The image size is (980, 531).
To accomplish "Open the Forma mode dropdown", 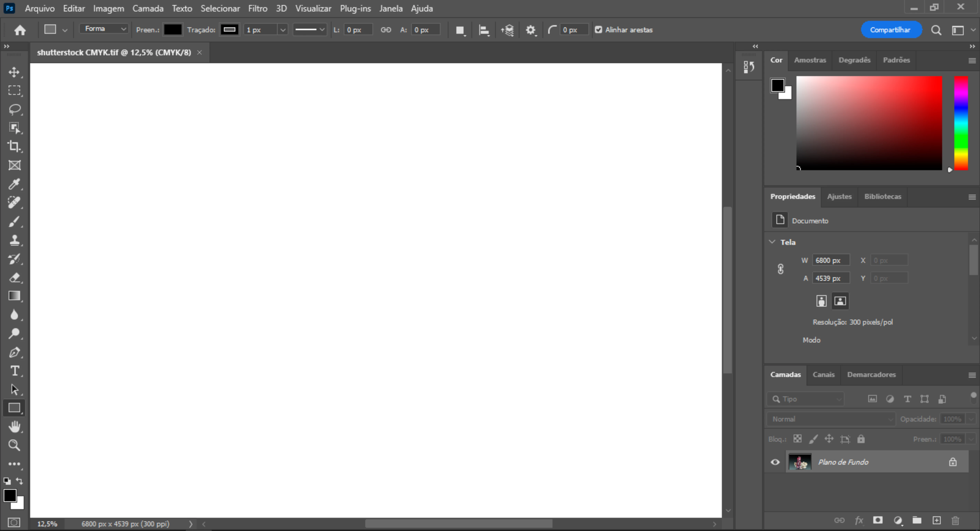I will tap(104, 29).
